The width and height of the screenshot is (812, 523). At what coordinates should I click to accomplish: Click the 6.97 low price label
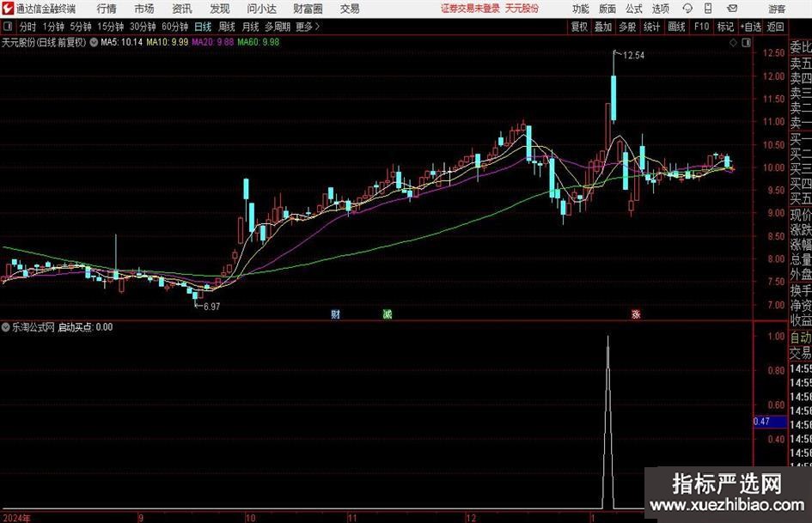211,307
